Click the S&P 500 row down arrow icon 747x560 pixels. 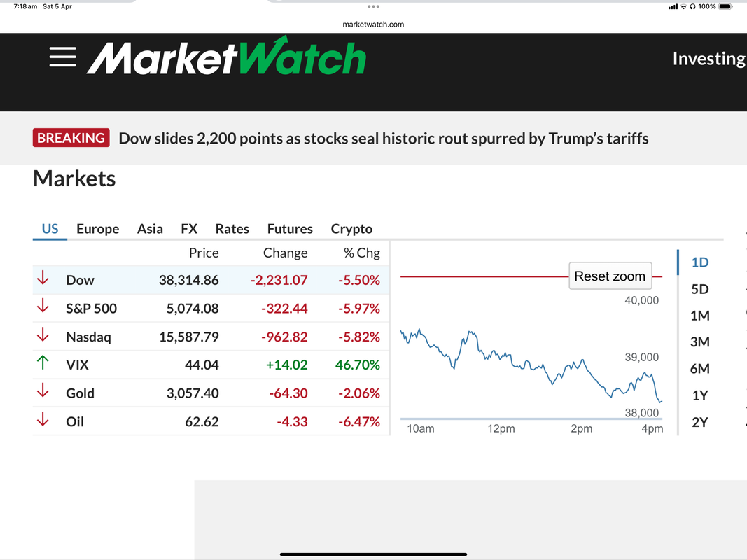click(43, 306)
